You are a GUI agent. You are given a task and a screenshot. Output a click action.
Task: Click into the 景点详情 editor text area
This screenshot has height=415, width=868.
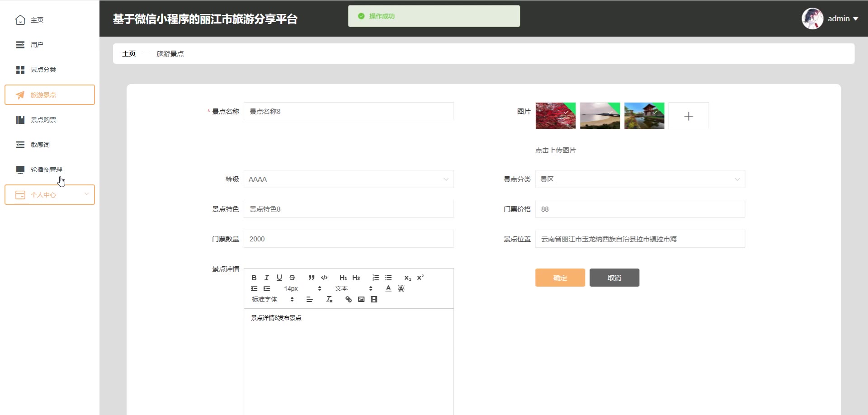point(349,362)
